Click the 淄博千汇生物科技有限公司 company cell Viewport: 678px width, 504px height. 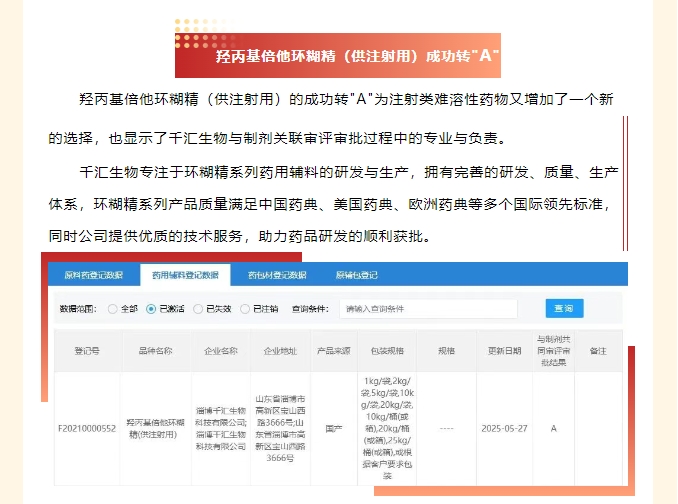coord(221,428)
